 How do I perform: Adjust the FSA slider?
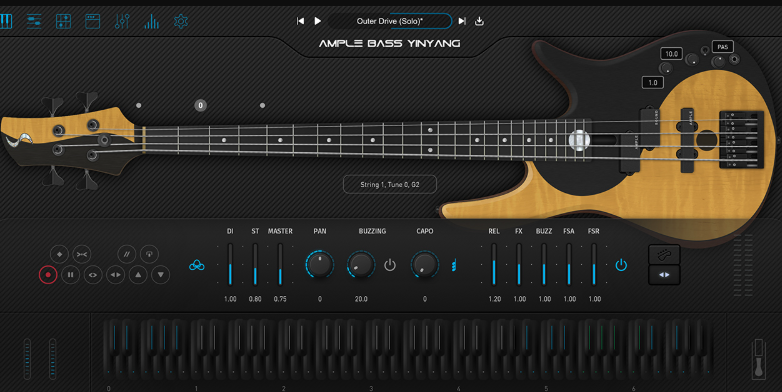(569, 265)
